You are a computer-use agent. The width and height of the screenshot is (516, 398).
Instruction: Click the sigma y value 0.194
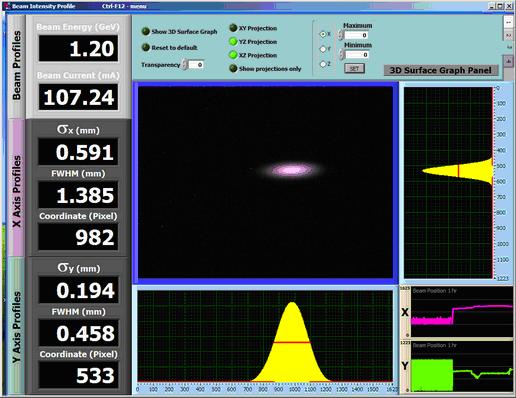point(79,290)
